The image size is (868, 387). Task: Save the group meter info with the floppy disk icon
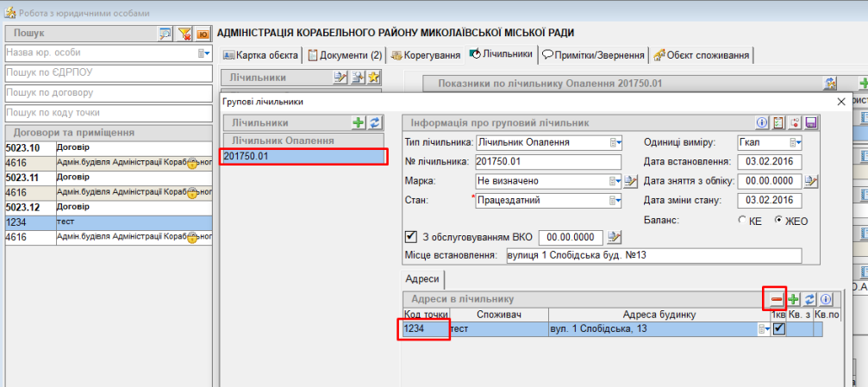pos(810,122)
